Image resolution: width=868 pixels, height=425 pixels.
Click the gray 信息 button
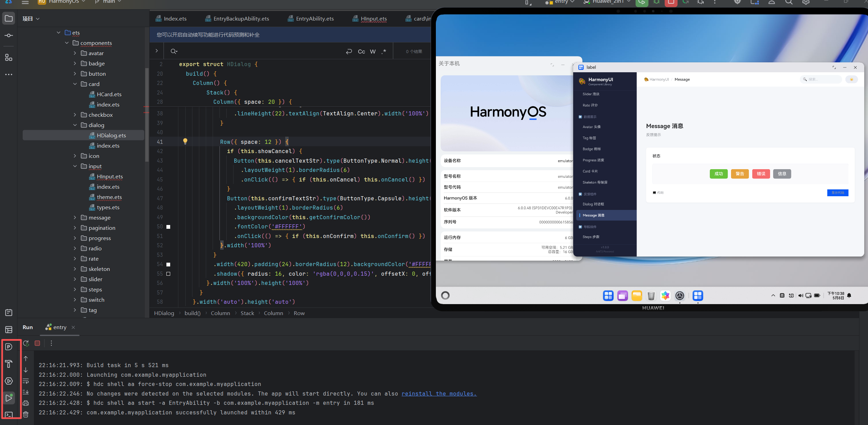pyautogui.click(x=782, y=174)
